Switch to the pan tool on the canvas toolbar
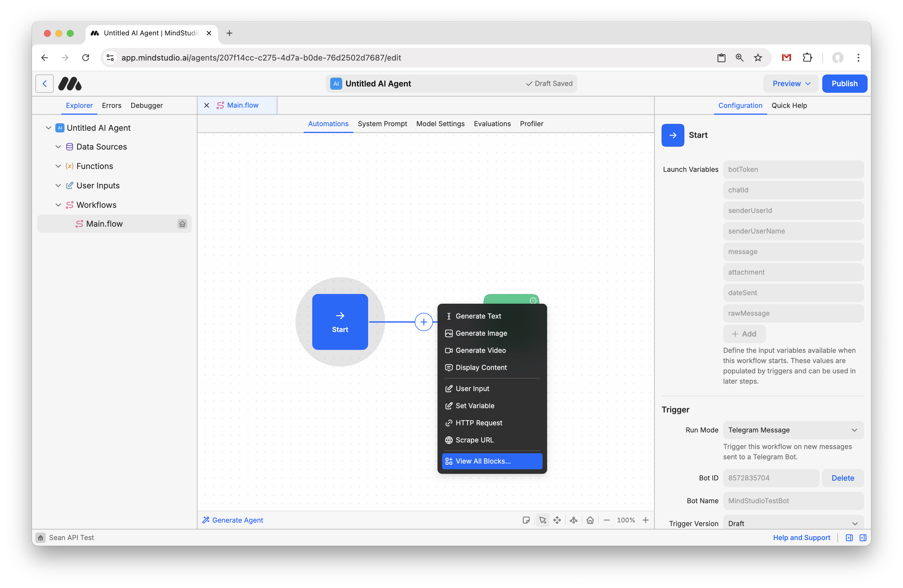Screen dimensions: 903x588 tap(557, 520)
